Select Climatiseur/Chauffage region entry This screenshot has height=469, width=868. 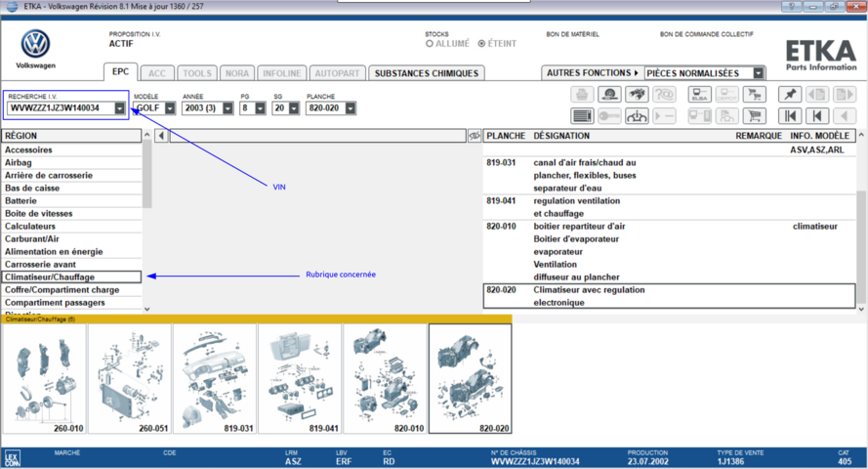pos(72,277)
